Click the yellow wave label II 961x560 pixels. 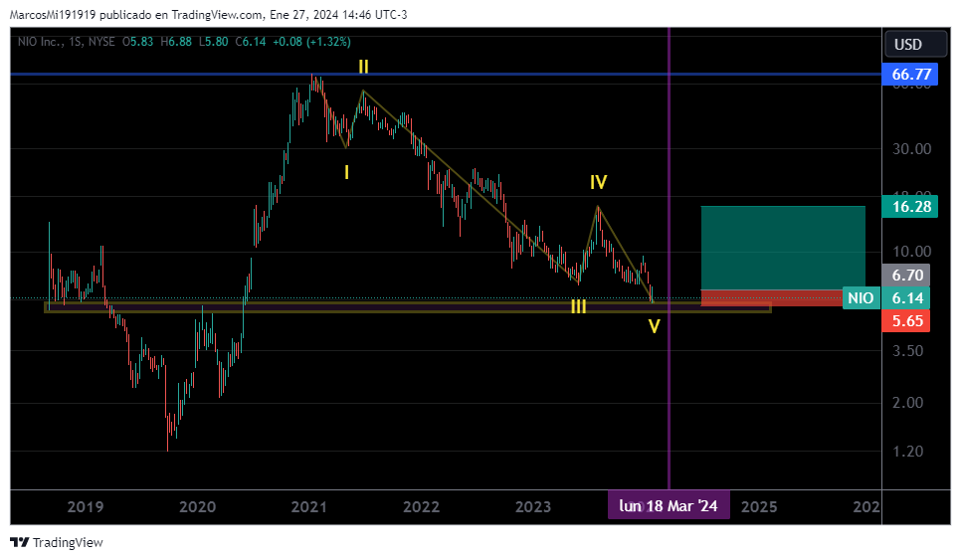(x=363, y=67)
